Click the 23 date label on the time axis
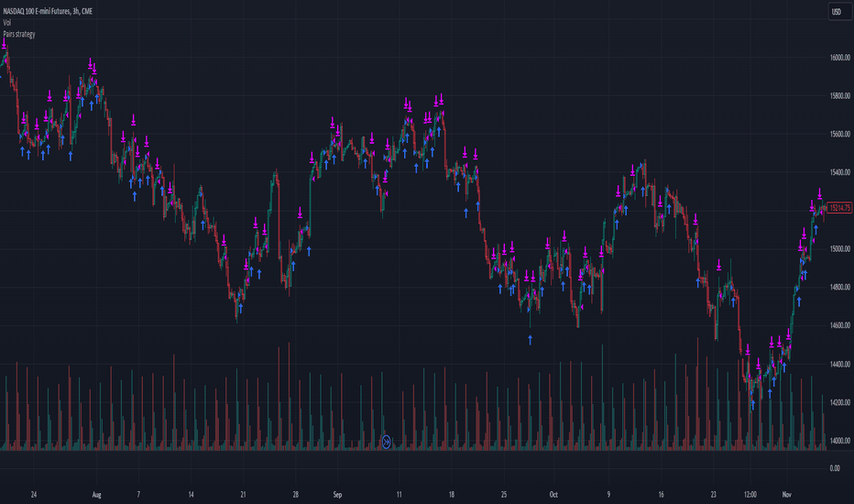This screenshot has width=854, height=504. tap(713, 495)
